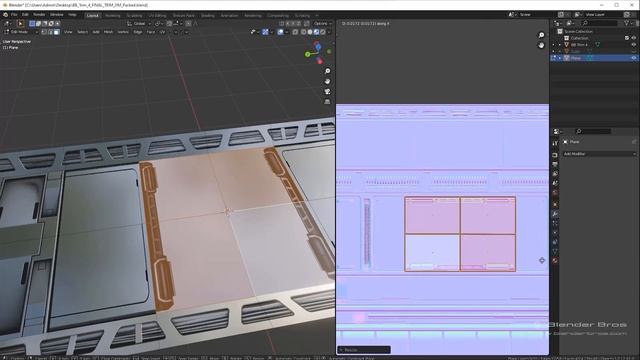
Task: Switch to the Layout workspace tab
Action: 93,16
